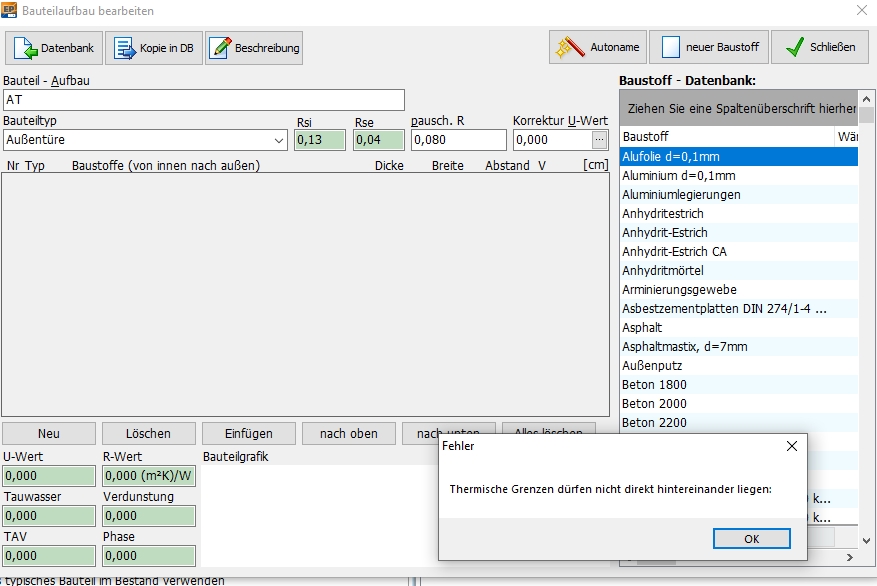The image size is (877, 586).
Task: Click the Datenbank toolbar button
Action: (54, 48)
